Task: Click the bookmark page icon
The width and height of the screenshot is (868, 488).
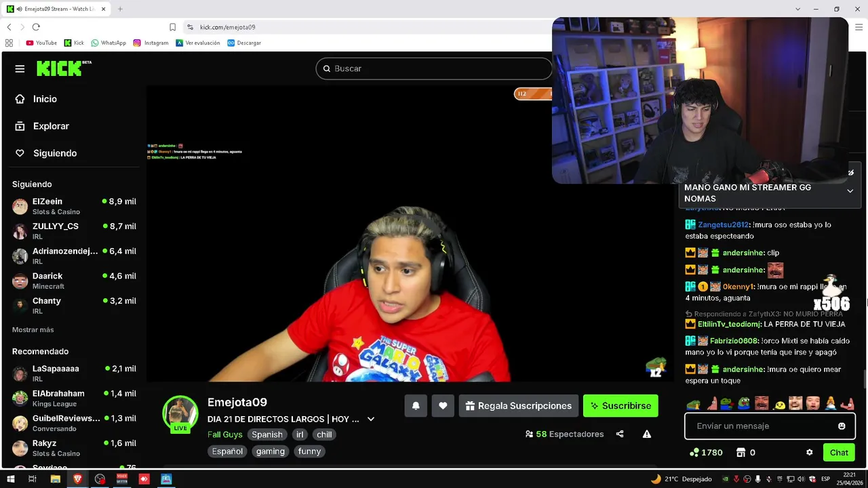Action: 172,27
